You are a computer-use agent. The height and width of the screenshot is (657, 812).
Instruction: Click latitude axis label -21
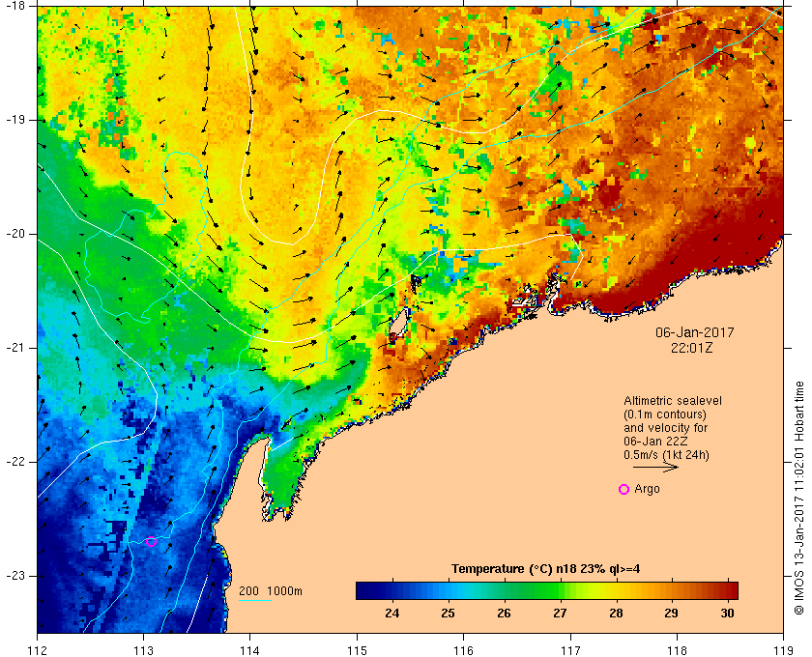[x=15, y=348]
